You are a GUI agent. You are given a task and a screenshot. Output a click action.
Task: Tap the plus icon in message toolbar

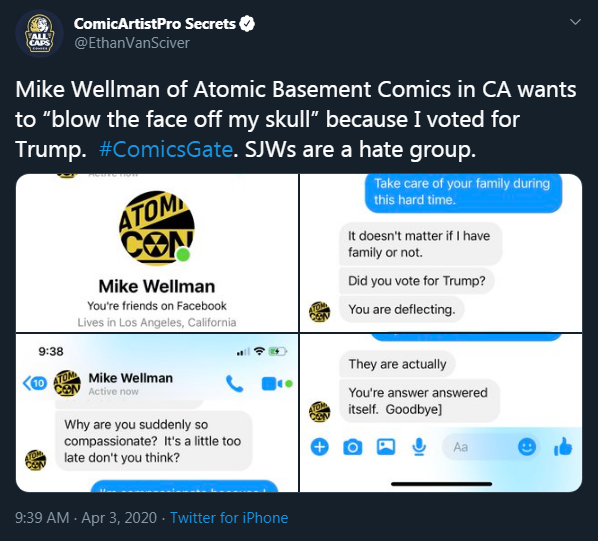(x=320, y=447)
